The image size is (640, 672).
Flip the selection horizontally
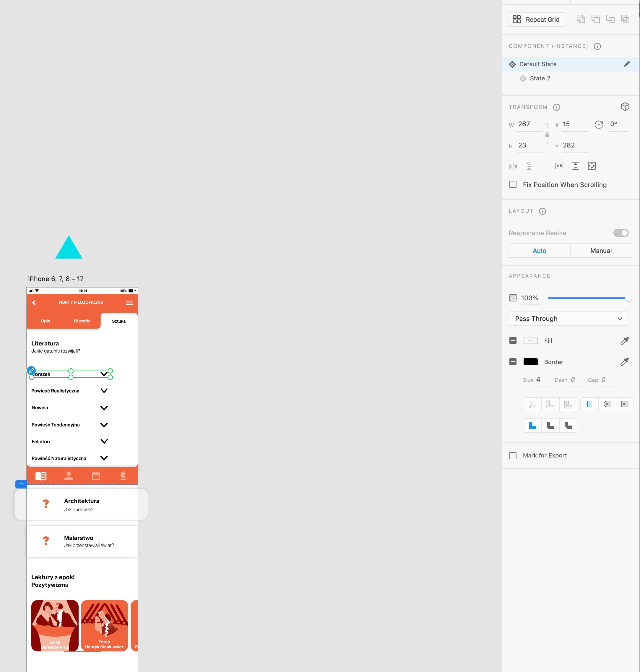[513, 166]
